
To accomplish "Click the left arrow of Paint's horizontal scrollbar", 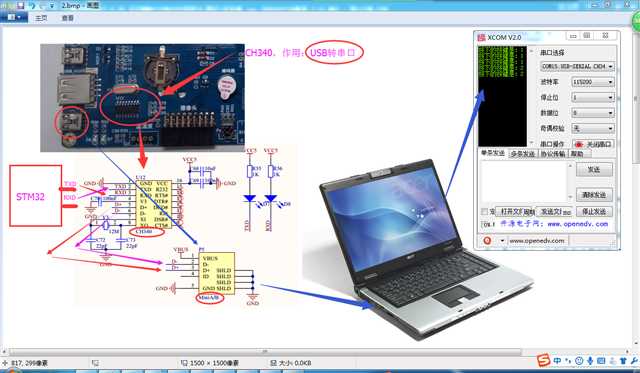I will [4, 351].
